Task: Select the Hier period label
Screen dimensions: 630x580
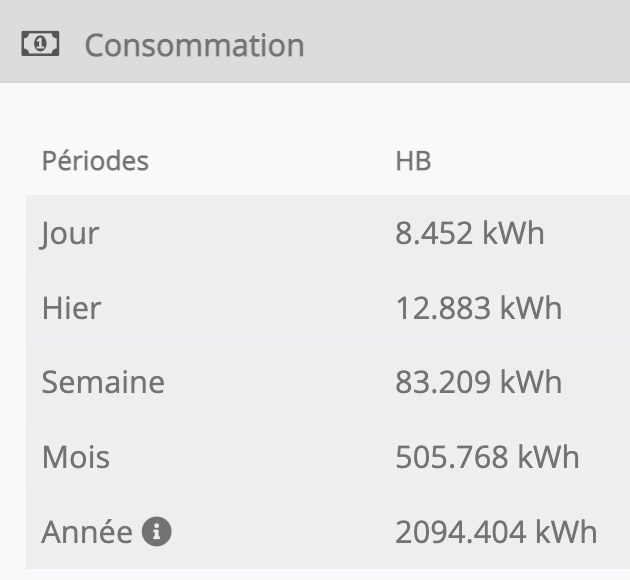Action: point(71,308)
